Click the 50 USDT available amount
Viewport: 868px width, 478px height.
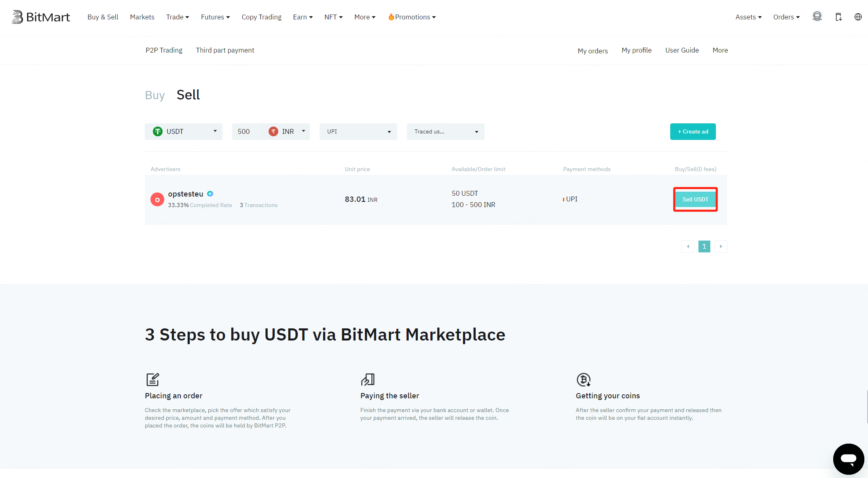point(465,193)
